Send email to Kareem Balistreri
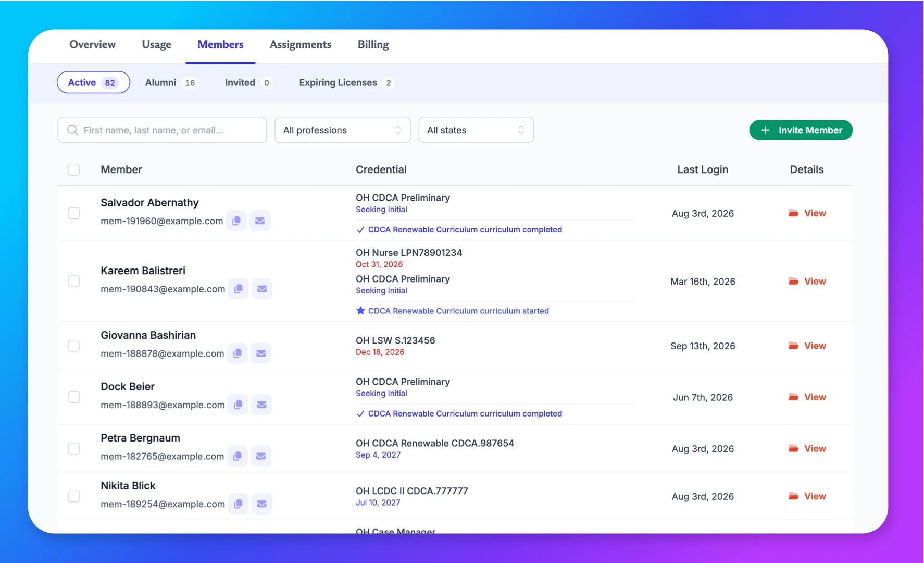Image resolution: width=924 pixels, height=563 pixels. click(x=262, y=289)
